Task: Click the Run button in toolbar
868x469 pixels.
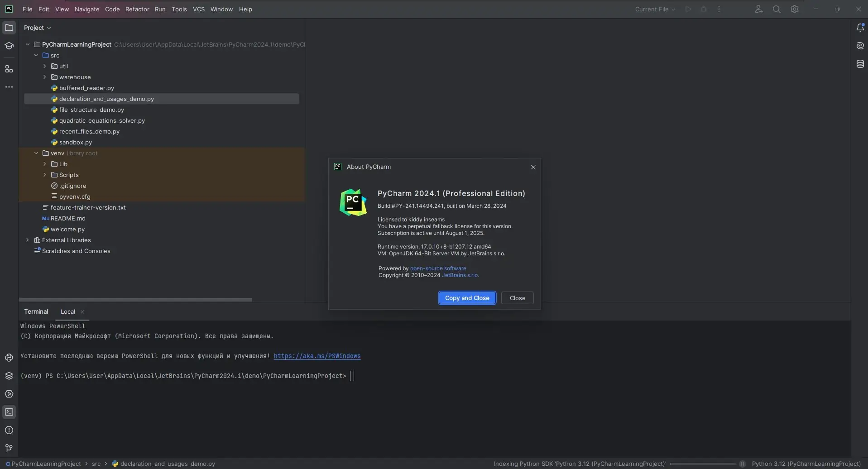Action: 688,9
